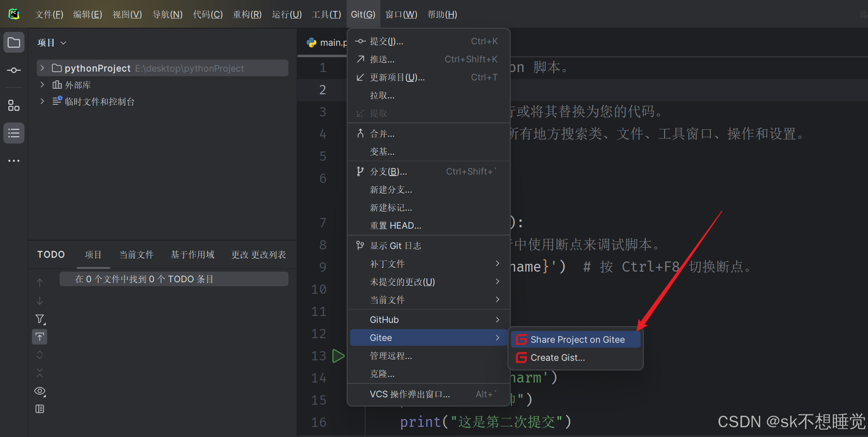Image resolution: width=868 pixels, height=437 pixels.
Task: Go to previous TODO item up arrow
Action: coord(40,282)
